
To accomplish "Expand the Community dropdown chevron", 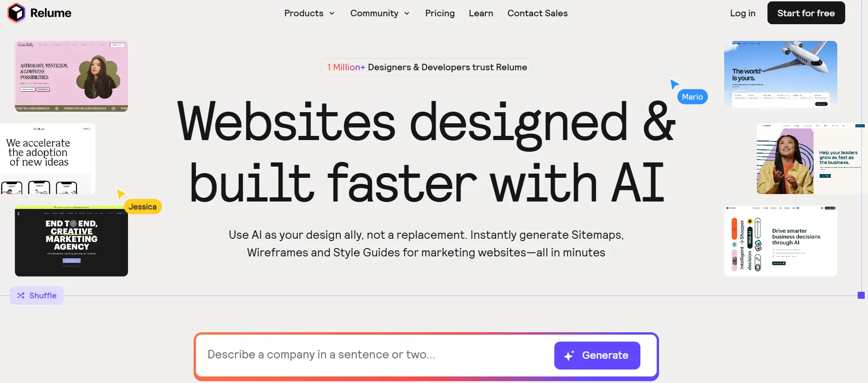I will pyautogui.click(x=407, y=13).
